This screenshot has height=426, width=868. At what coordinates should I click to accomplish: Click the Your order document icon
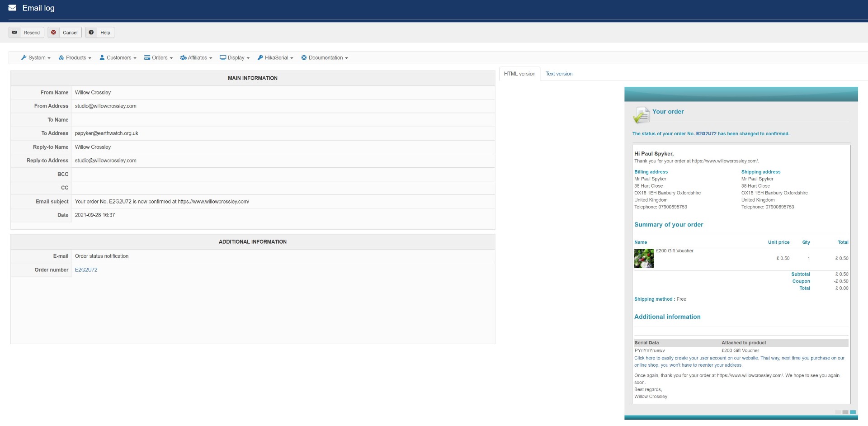(641, 115)
